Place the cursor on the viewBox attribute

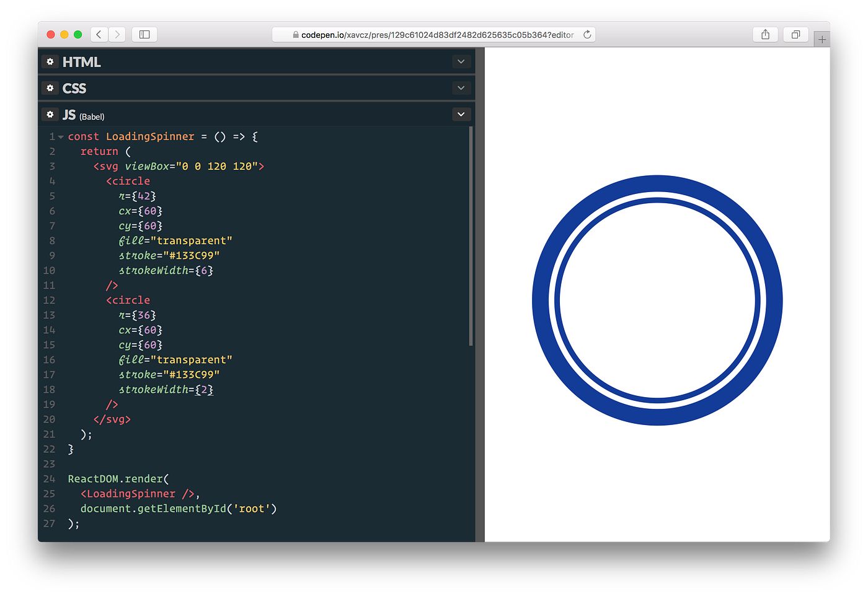coord(146,166)
